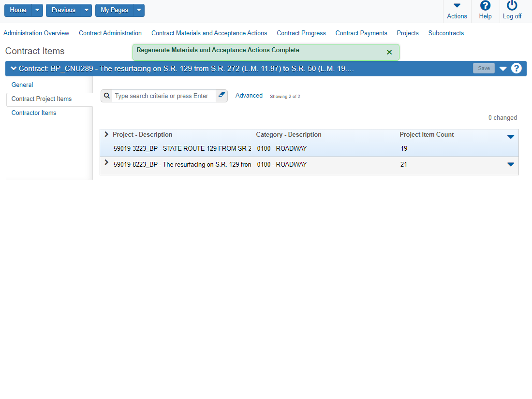Open the global Actions menu arrow
532x399 pixels.
(x=457, y=6)
